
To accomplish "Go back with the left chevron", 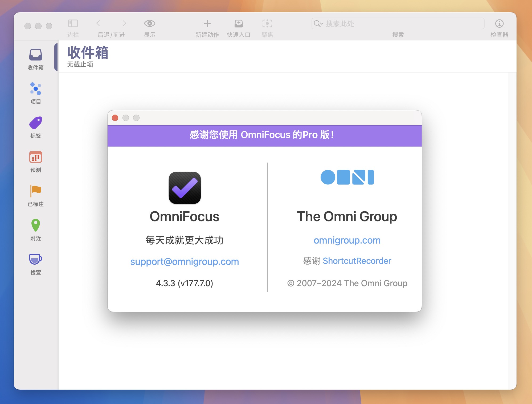I will pos(98,23).
